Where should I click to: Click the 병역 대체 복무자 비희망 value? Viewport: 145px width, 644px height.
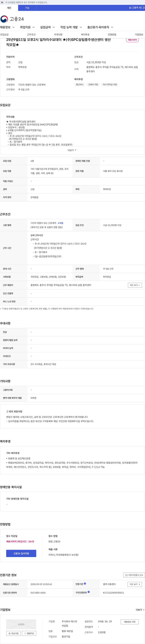[x=33, y=398]
